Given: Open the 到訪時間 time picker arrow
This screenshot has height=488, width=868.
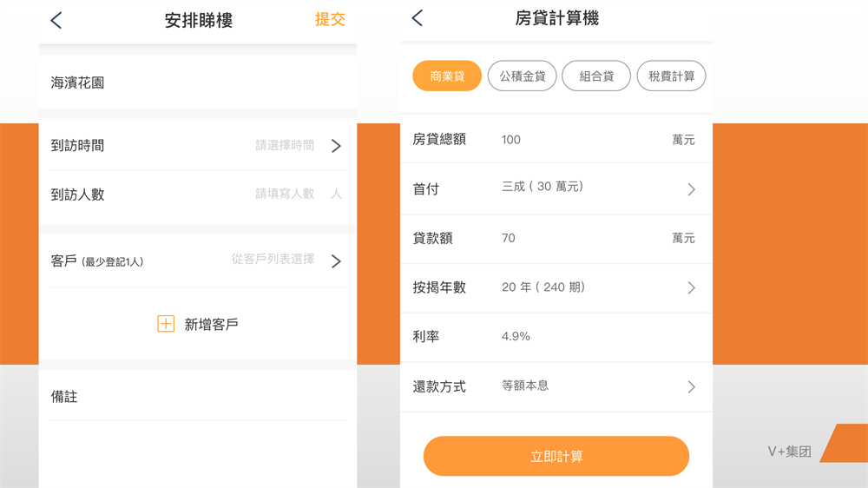Looking at the screenshot, I should point(336,146).
